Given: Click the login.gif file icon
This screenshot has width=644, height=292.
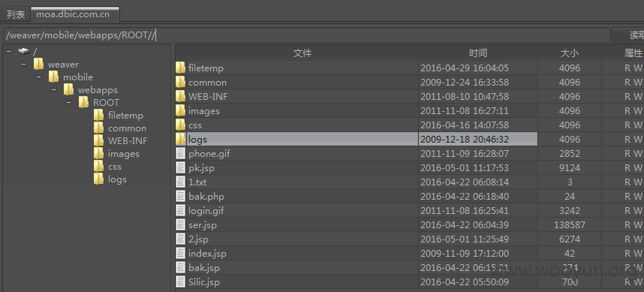Looking at the screenshot, I should (180, 211).
